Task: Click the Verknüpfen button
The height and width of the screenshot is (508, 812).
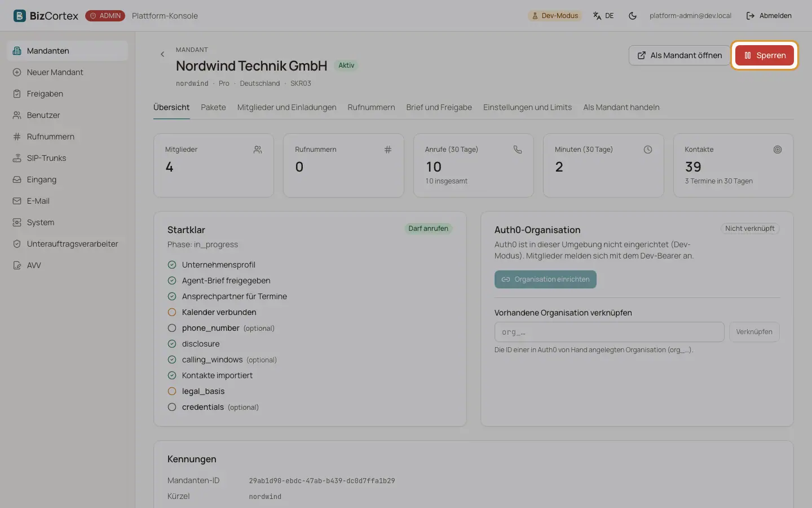Action: tap(754, 332)
